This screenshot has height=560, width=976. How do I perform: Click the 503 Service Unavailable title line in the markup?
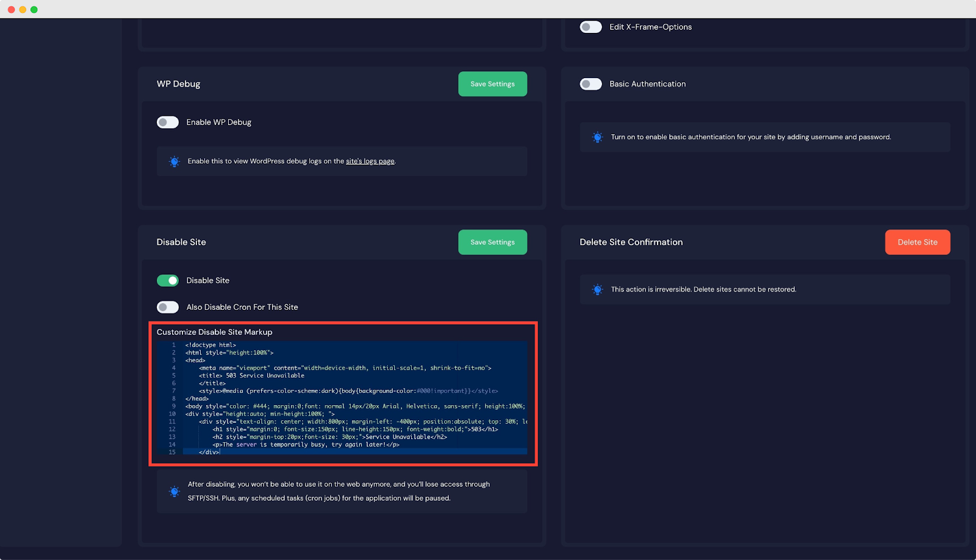[256, 375]
